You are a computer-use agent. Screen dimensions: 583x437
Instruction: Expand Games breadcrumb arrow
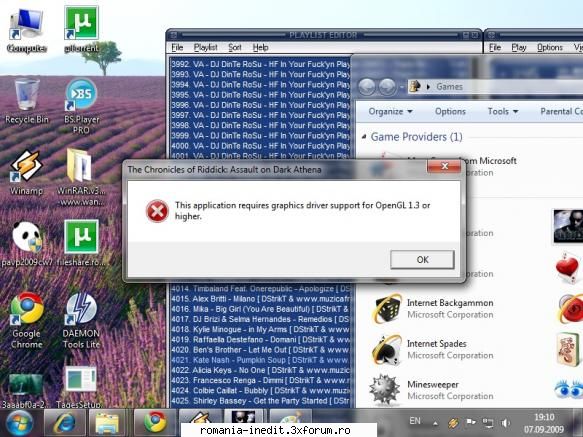point(428,87)
